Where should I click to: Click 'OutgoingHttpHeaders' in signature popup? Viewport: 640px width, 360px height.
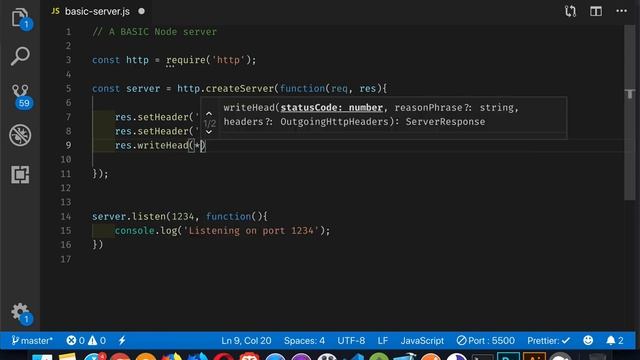(334, 122)
